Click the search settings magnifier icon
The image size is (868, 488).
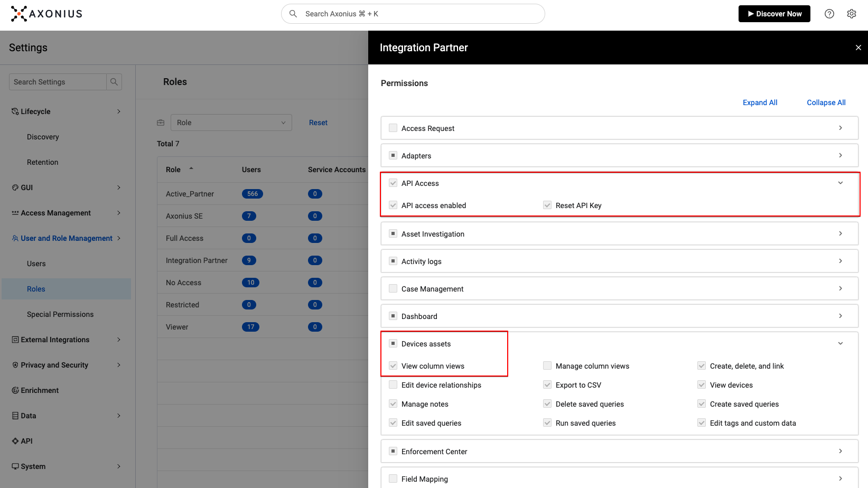[114, 82]
